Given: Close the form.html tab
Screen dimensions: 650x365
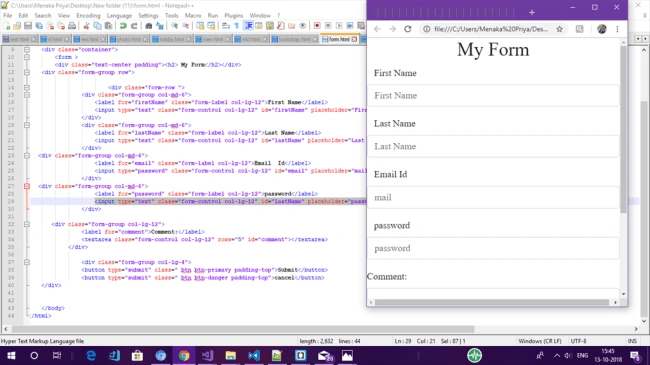Looking at the screenshot, I should click(354, 39).
